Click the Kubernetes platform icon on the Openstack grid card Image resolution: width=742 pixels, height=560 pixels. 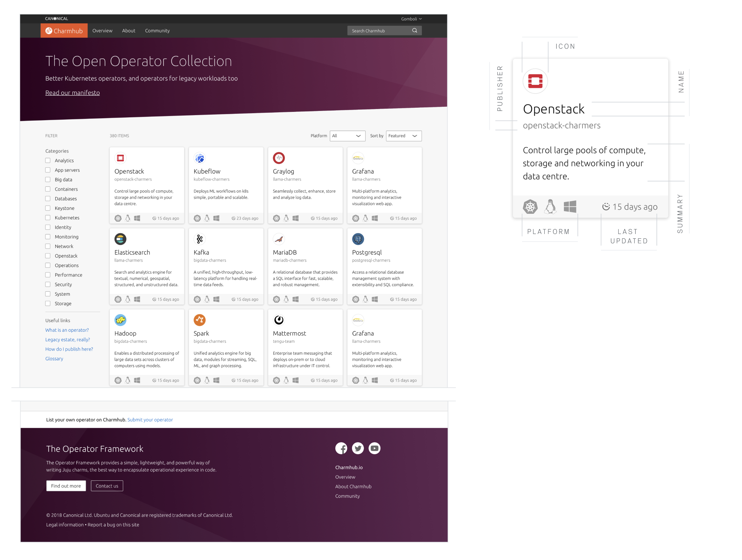tap(118, 218)
